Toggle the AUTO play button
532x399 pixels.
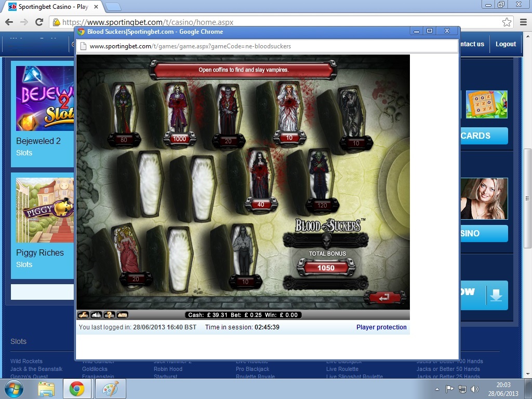pos(122,315)
